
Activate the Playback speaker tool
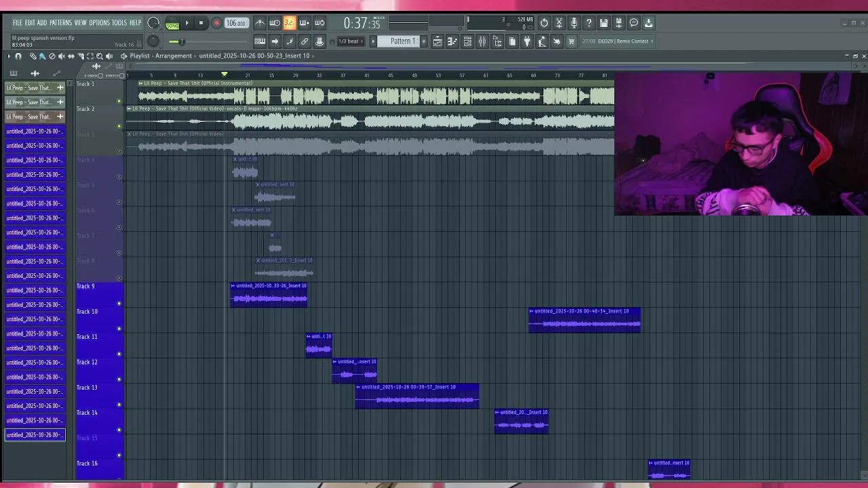coord(109,56)
